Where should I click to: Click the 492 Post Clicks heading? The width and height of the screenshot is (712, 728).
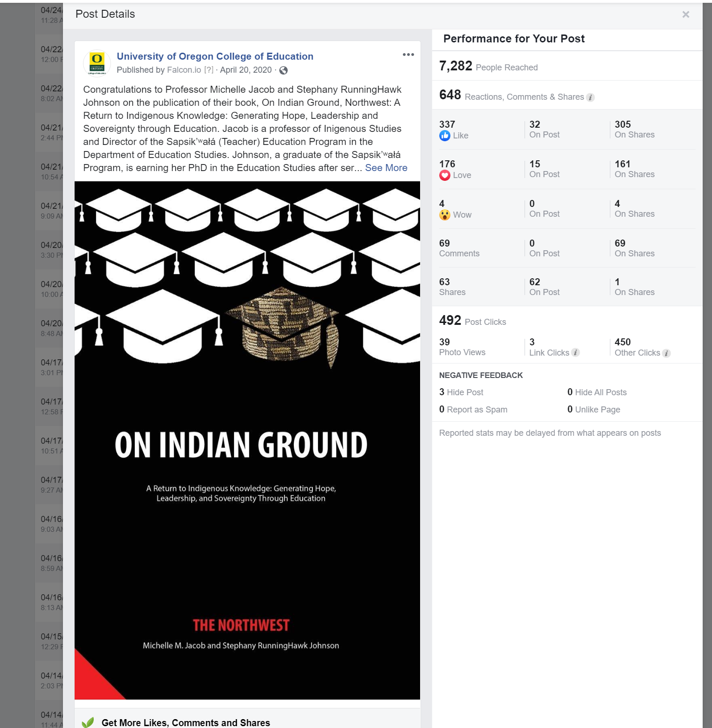pyautogui.click(x=472, y=321)
